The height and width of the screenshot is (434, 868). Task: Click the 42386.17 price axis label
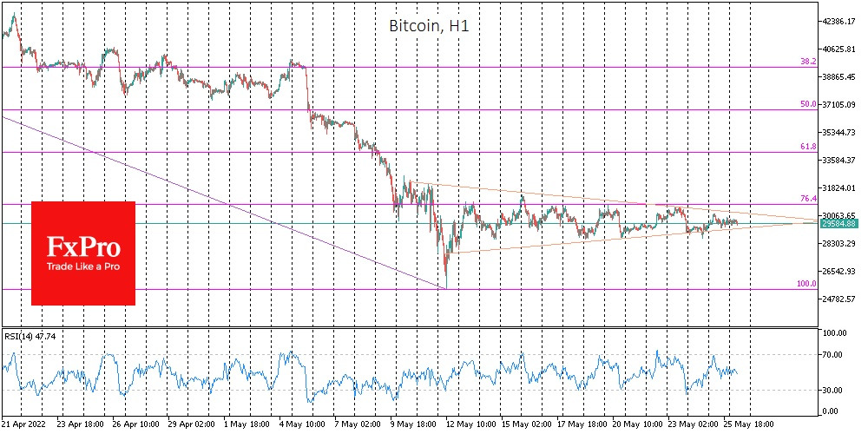pos(839,22)
